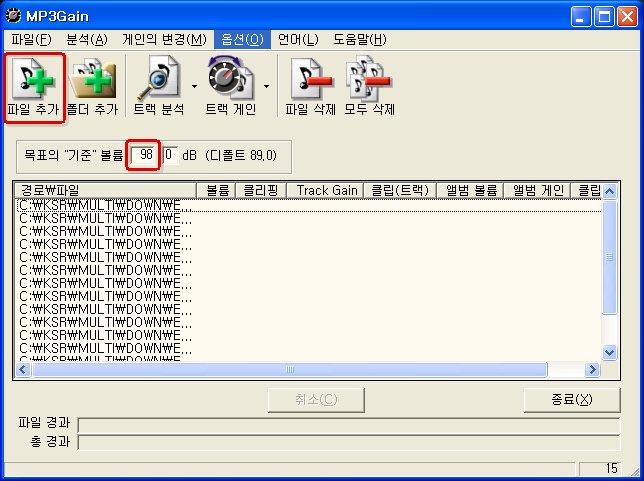
Task: Maximize the MP3Gain window
Action: (x=604, y=16)
